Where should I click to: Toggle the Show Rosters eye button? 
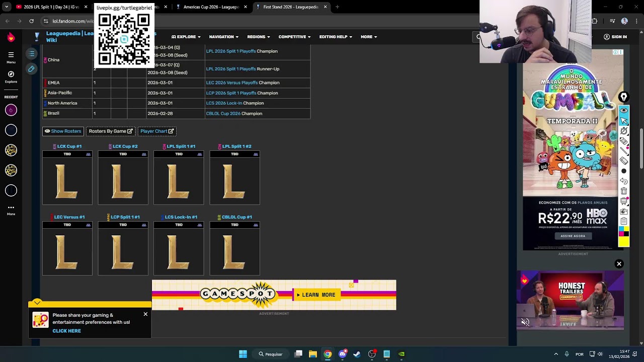pos(63,131)
